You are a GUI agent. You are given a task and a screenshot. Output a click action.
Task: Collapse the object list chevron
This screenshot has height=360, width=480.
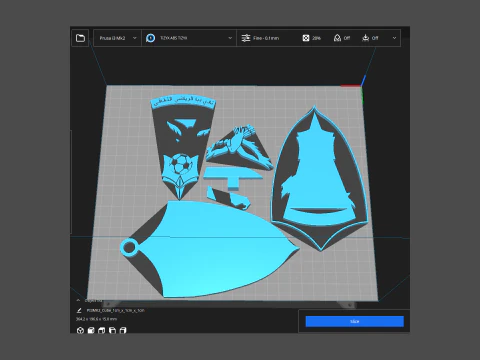point(78,300)
